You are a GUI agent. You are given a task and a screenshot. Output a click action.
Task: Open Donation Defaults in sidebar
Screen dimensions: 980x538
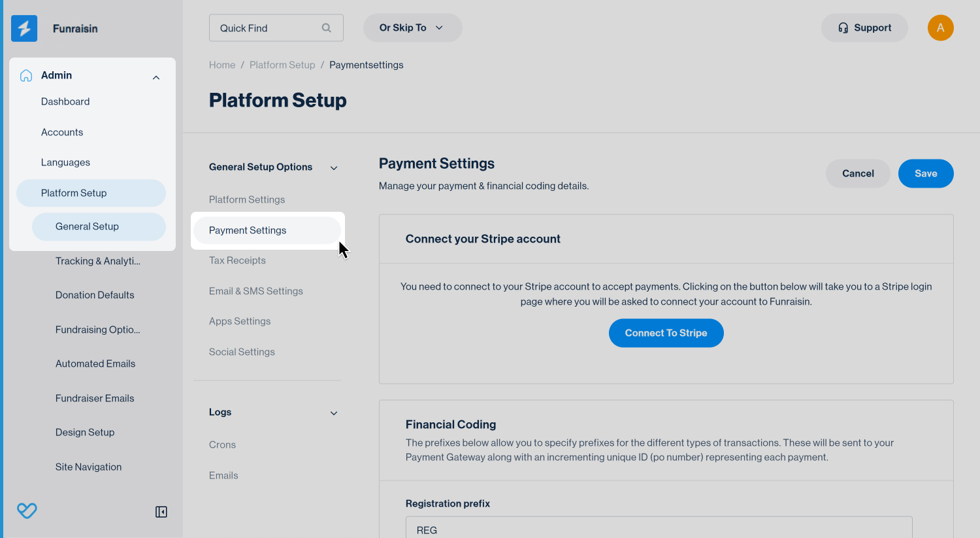coord(95,295)
